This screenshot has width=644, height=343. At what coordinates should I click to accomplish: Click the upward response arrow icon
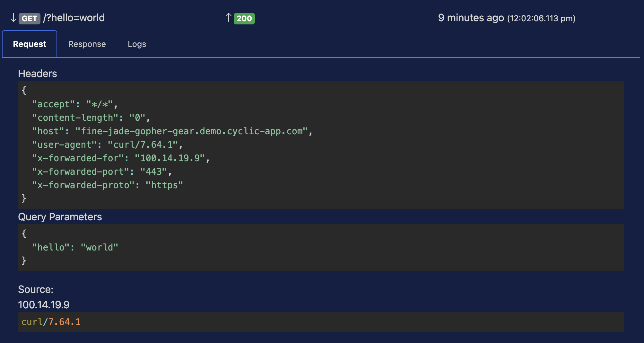tap(228, 18)
